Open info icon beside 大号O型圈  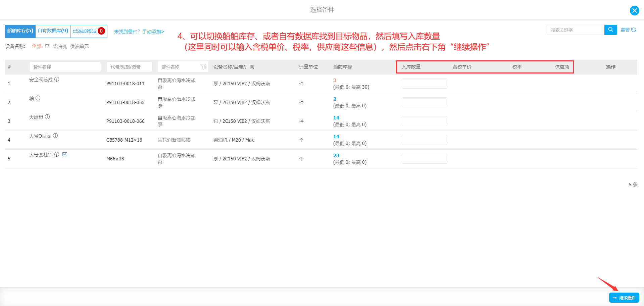(55, 136)
